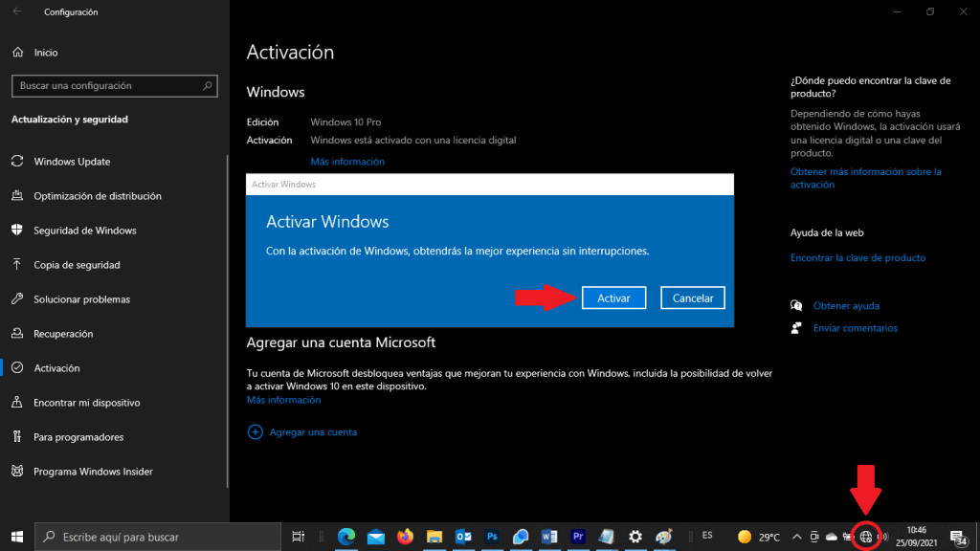Click the taskbar search box
The width and height of the screenshot is (980, 551).
pos(158,537)
